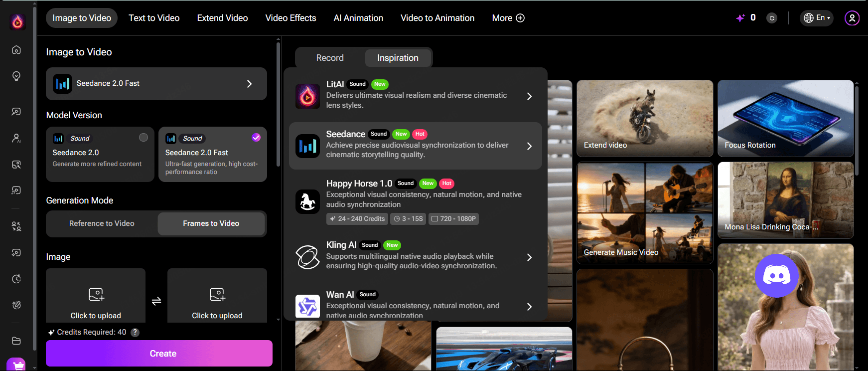
Task: Open the AI avatar person sidebar icon
Action: (16, 138)
